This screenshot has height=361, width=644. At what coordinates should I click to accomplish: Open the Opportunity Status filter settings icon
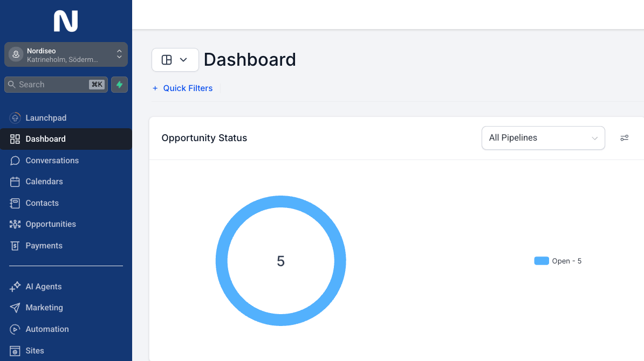click(x=624, y=138)
